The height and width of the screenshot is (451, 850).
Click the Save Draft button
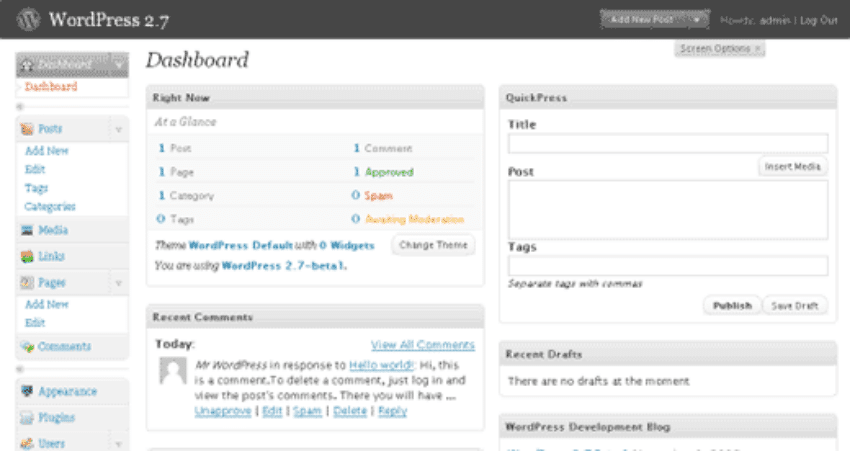[795, 306]
